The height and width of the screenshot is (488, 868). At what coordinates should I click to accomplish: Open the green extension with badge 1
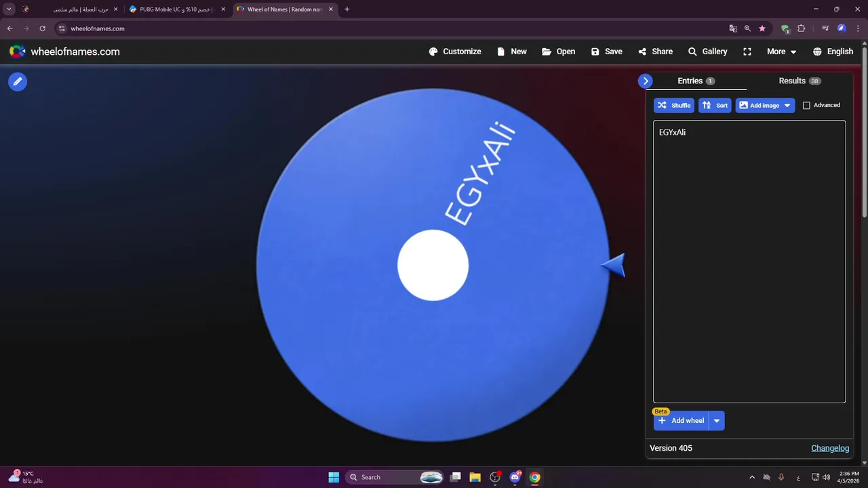click(x=785, y=28)
